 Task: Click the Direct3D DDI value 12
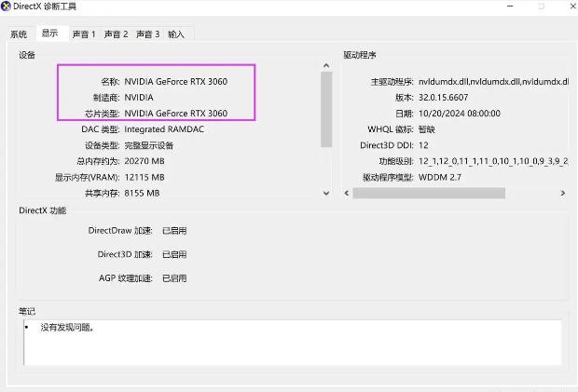(423, 145)
